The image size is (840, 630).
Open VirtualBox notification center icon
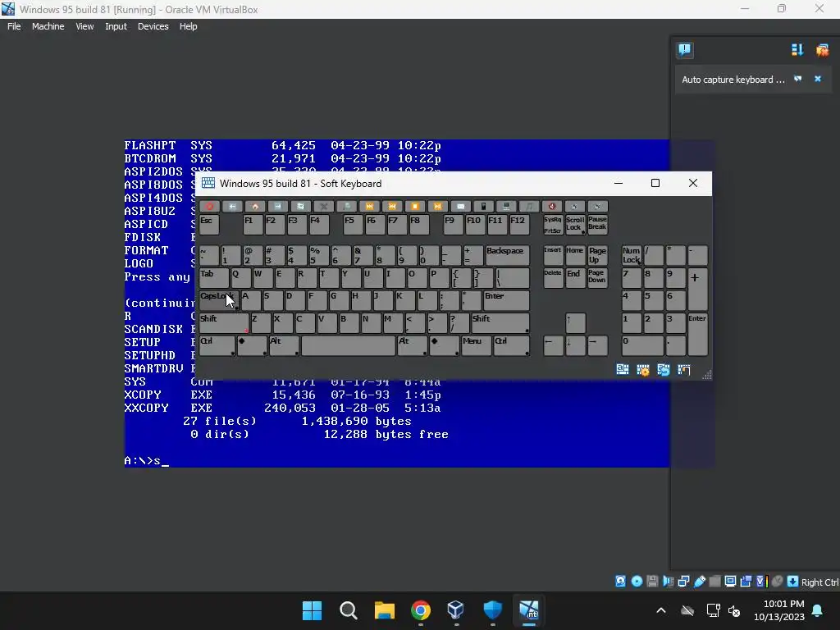(x=684, y=50)
